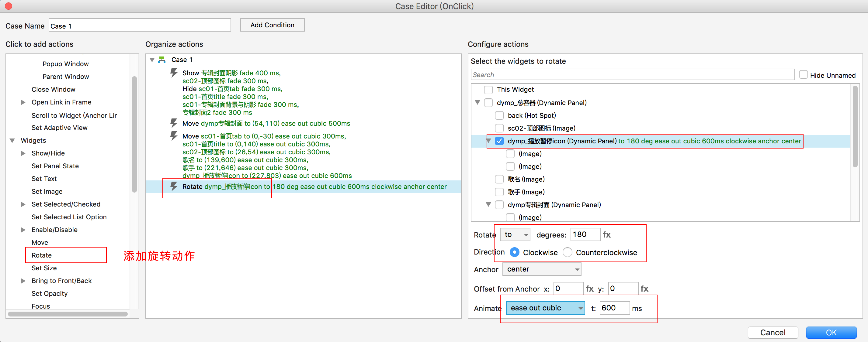
Task: Click the lightning icon of Move sc01-首页tab
Action: tap(174, 136)
